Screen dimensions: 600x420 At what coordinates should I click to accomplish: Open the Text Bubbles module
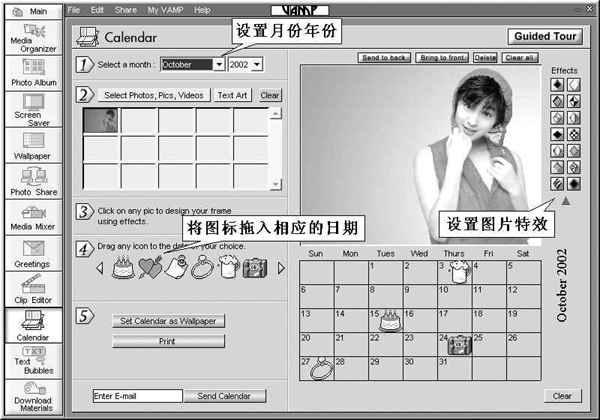tap(33, 361)
